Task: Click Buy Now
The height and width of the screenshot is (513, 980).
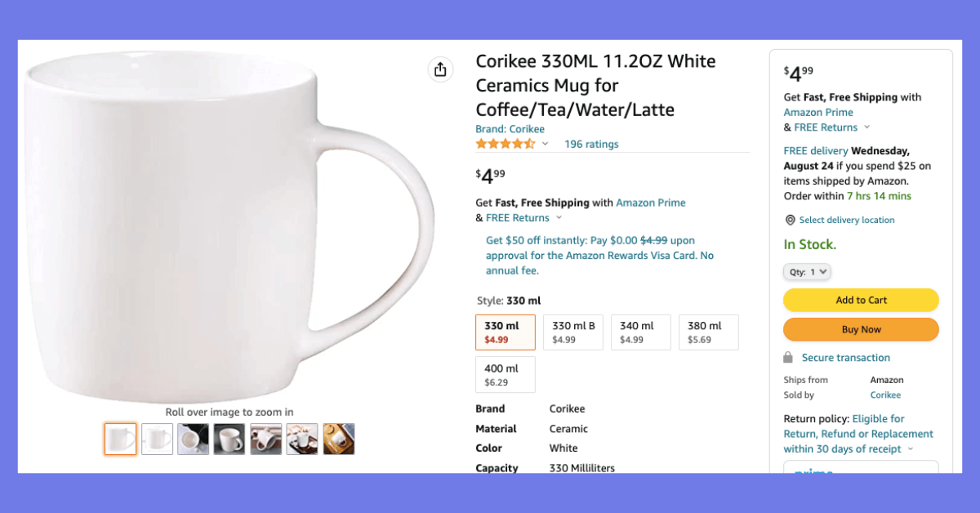Action: pyautogui.click(x=861, y=329)
